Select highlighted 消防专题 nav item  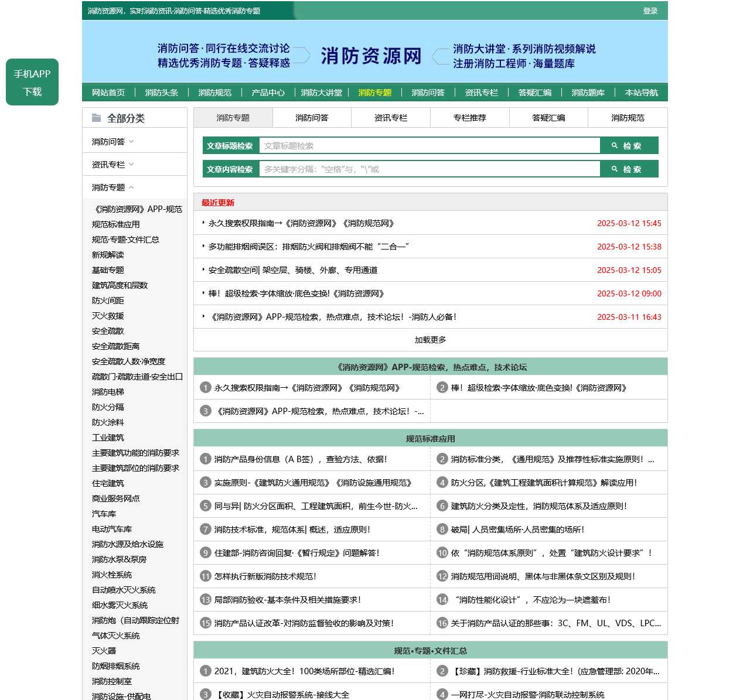tap(375, 93)
